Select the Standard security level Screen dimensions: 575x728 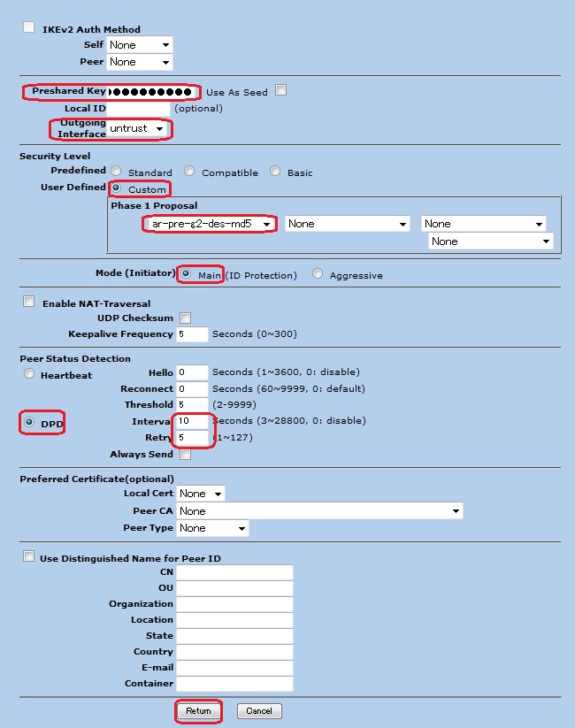116,172
